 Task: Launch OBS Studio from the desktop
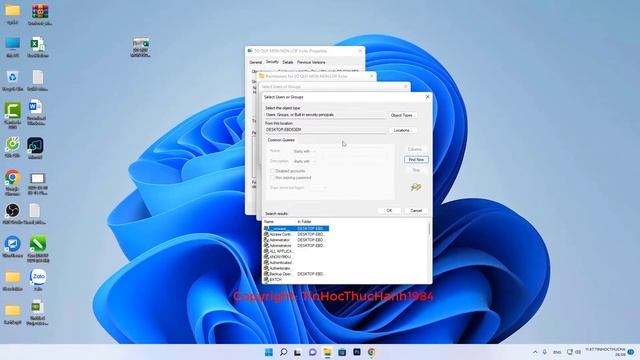(x=13, y=214)
